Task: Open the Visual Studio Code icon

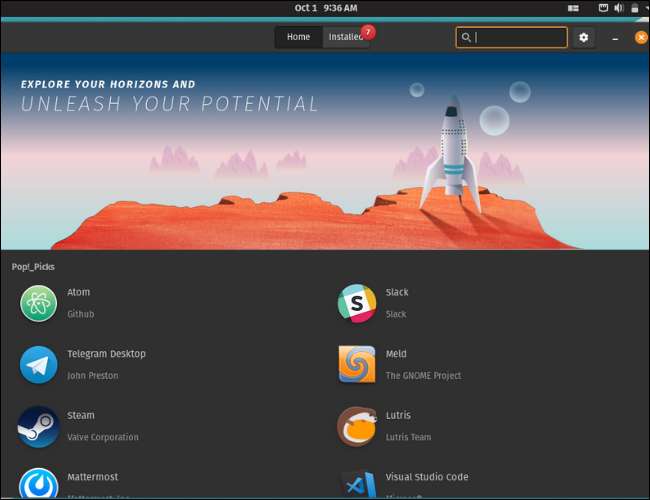Action: point(359,483)
